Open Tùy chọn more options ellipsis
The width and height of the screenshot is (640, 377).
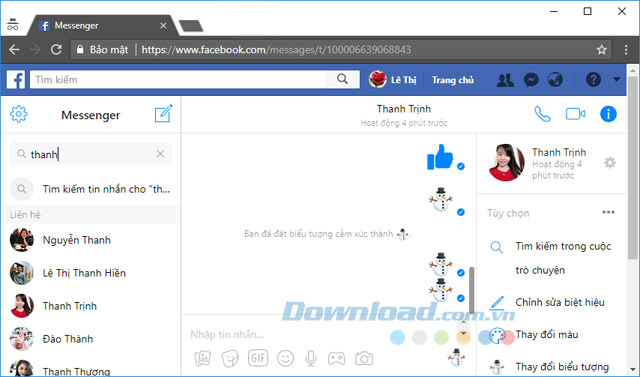coord(608,212)
